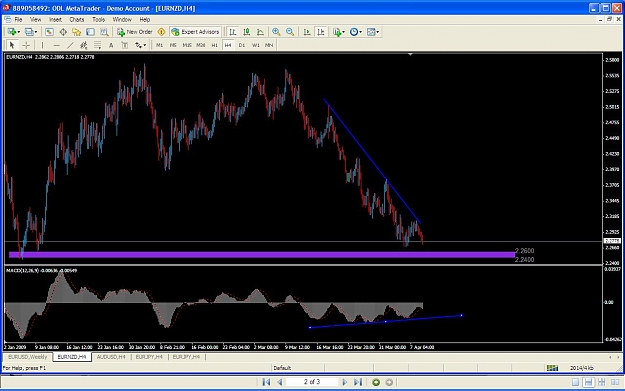Switch to the AUDUSD,H4 chart tab
The height and width of the screenshot is (391, 625).
click(111, 357)
